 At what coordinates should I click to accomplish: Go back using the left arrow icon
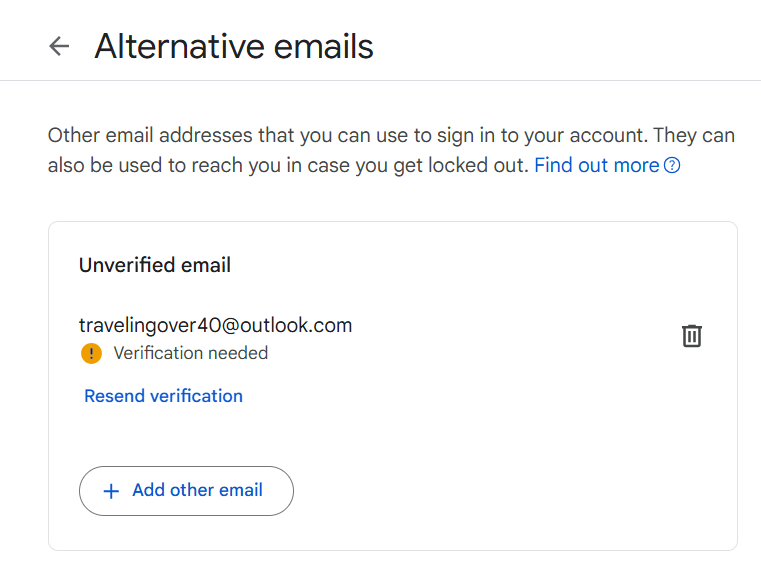click(59, 47)
